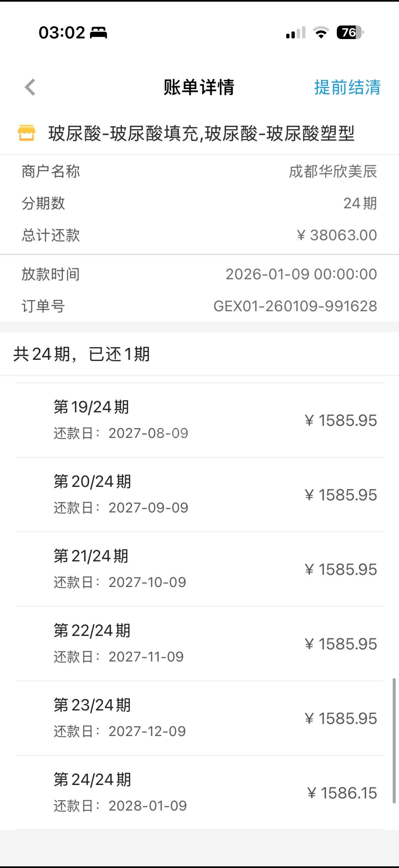399x868 pixels.
Task: Tap the order number GEX01-260109-991628
Action: click(x=295, y=306)
